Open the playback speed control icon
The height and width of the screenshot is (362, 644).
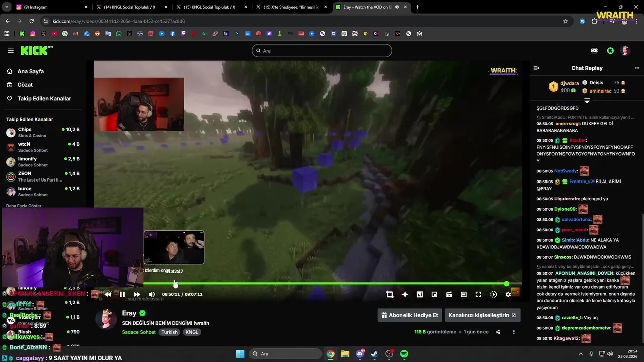pyautogui.click(x=493, y=294)
